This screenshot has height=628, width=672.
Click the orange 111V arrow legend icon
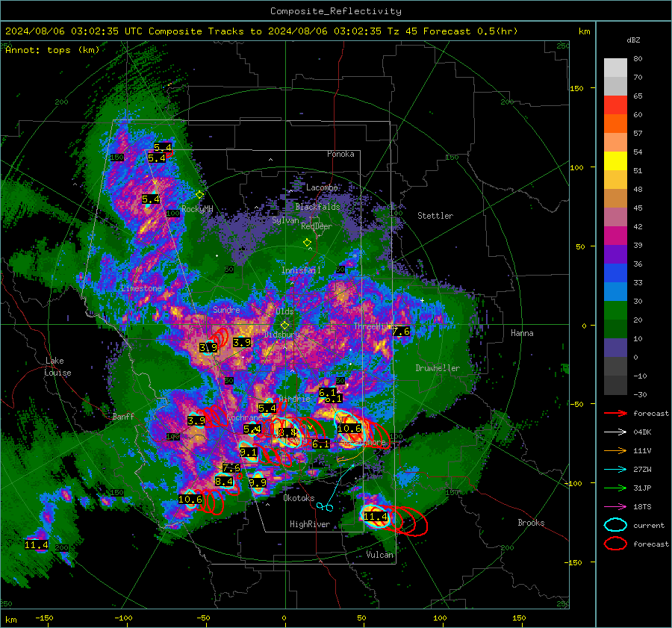click(x=615, y=450)
